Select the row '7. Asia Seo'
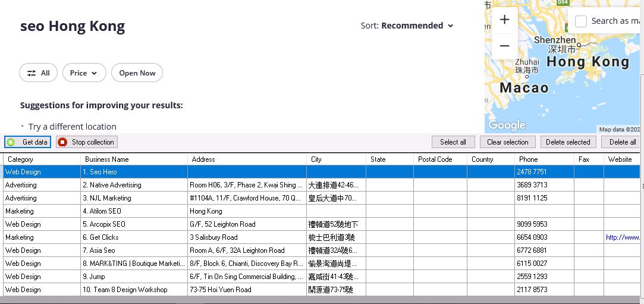This screenshot has width=644, height=304. click(x=322, y=250)
